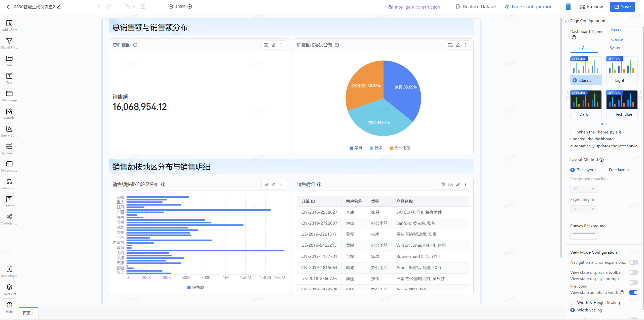This screenshot has width=644, height=320.
Task: Disable View state adapts to width
Action: click(x=633, y=292)
